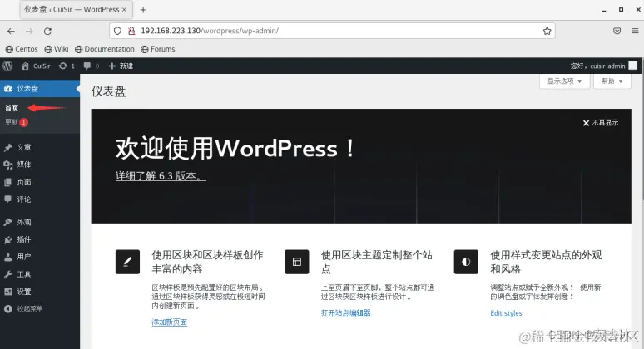Screen dimensions: 644x349
Task: Expand the 帮助 help dropdown
Action: click(x=612, y=81)
